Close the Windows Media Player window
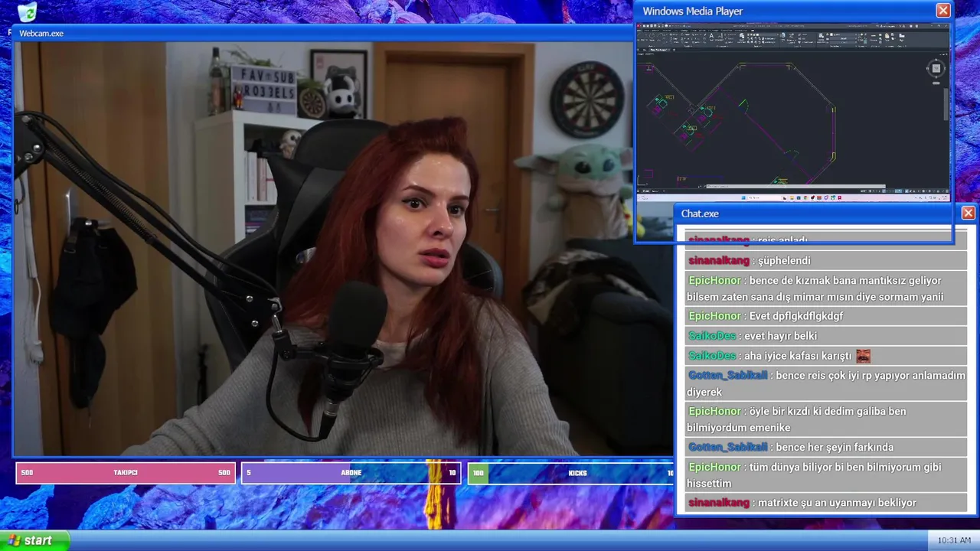Viewport: 980px width, 551px height. [x=943, y=11]
